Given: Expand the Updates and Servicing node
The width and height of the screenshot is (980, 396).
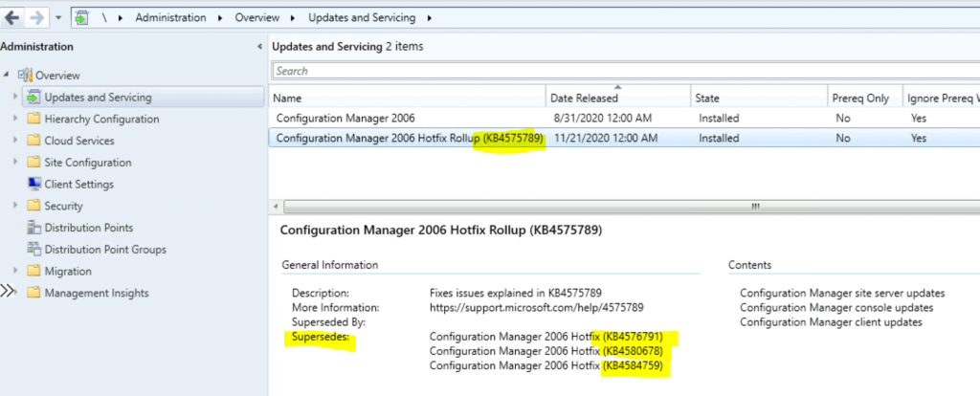Looking at the screenshot, I should point(15,97).
